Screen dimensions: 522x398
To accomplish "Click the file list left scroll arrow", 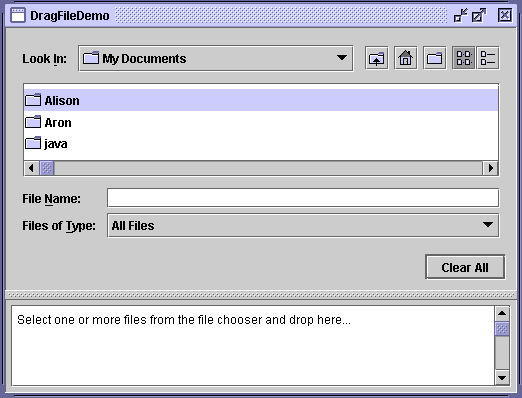I will 31,168.
